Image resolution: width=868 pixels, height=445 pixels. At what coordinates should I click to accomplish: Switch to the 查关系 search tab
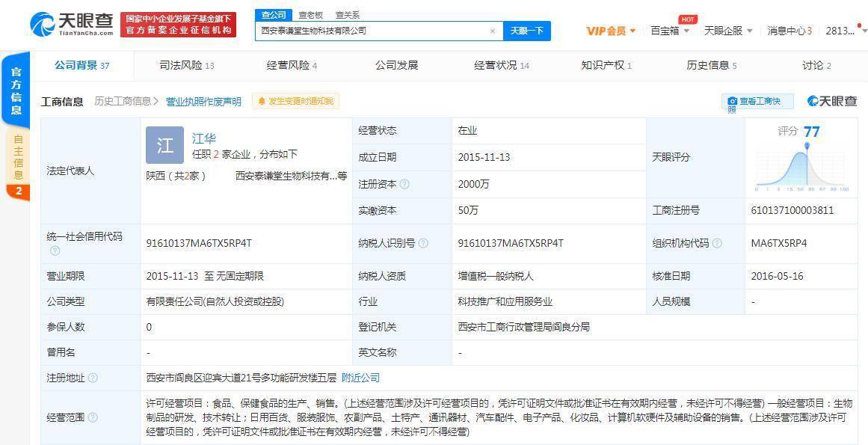pyautogui.click(x=348, y=15)
